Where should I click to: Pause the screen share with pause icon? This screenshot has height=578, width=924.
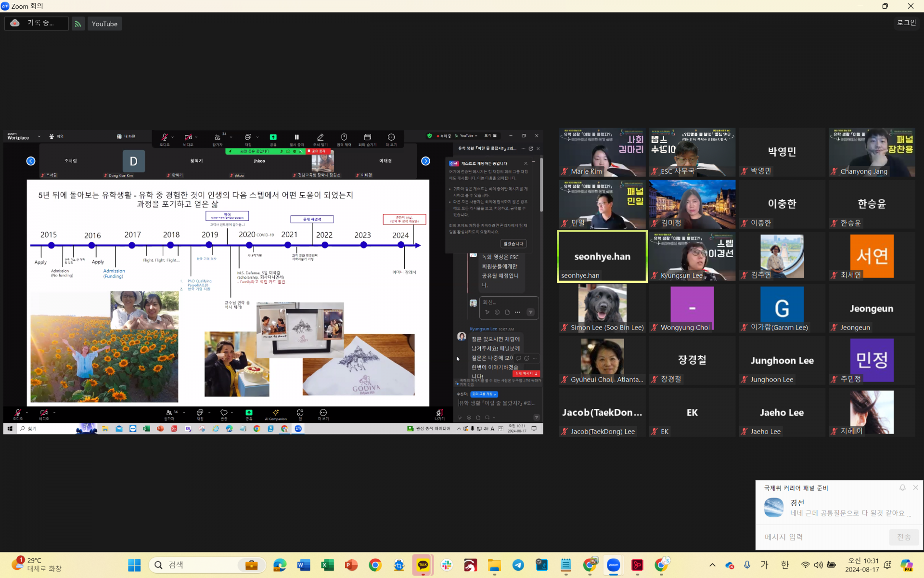[296, 137]
